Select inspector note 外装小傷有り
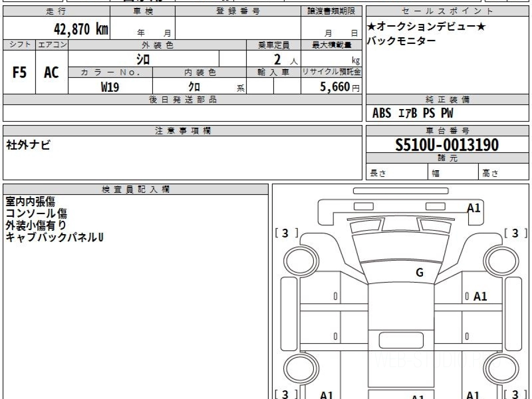 coord(36,225)
